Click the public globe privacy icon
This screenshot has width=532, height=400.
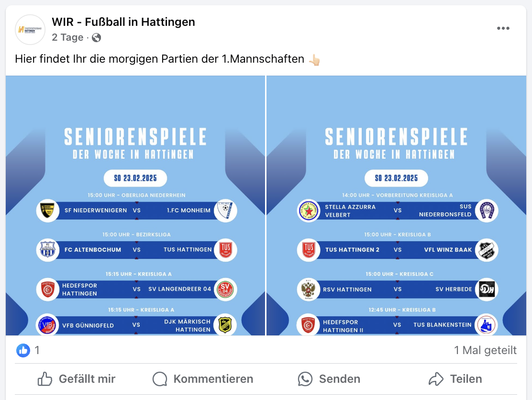pos(97,37)
